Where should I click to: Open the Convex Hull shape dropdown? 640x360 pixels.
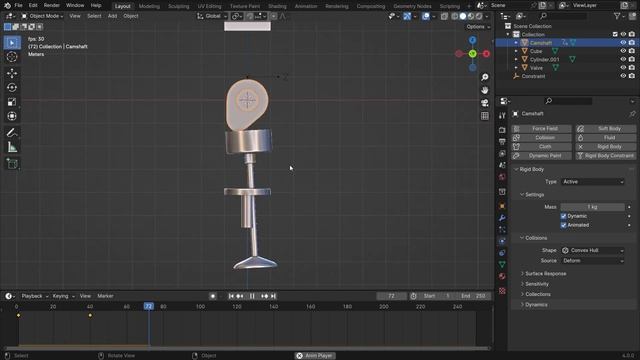593,250
